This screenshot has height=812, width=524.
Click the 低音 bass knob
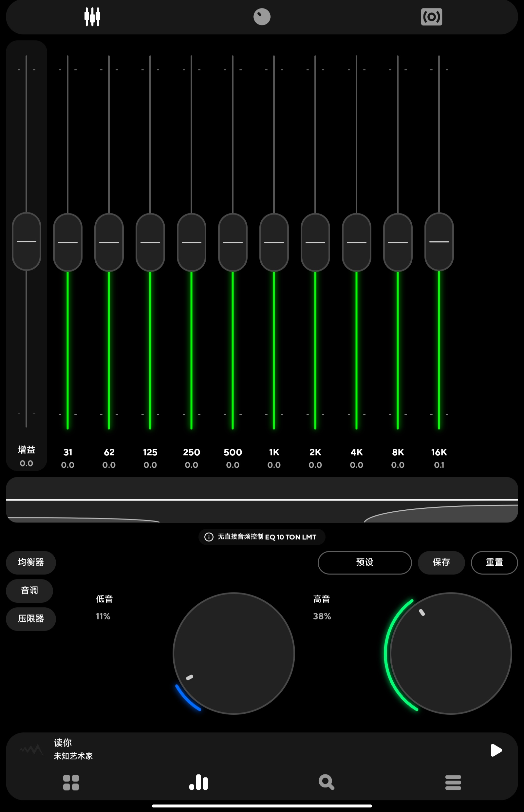click(234, 653)
